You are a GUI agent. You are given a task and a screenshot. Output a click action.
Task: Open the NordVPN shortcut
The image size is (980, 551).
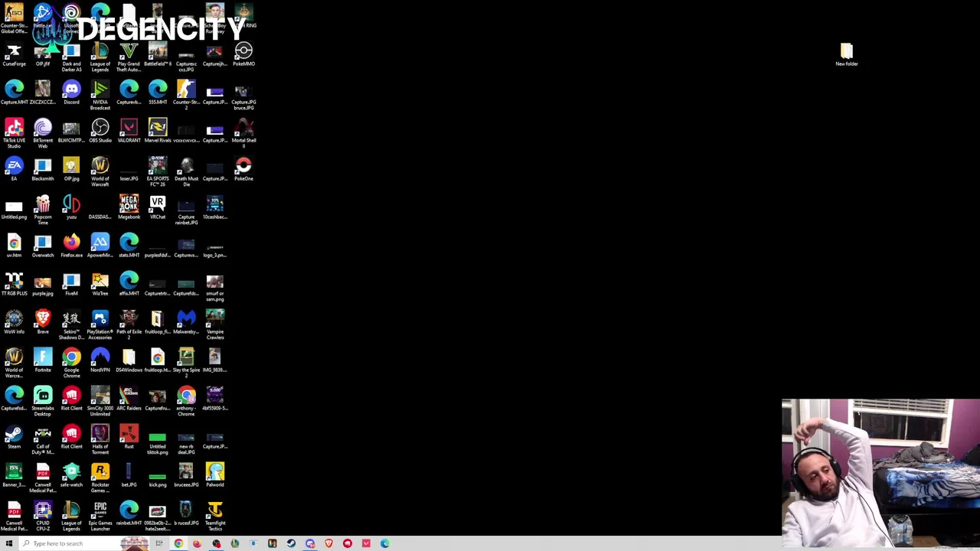[100, 360]
